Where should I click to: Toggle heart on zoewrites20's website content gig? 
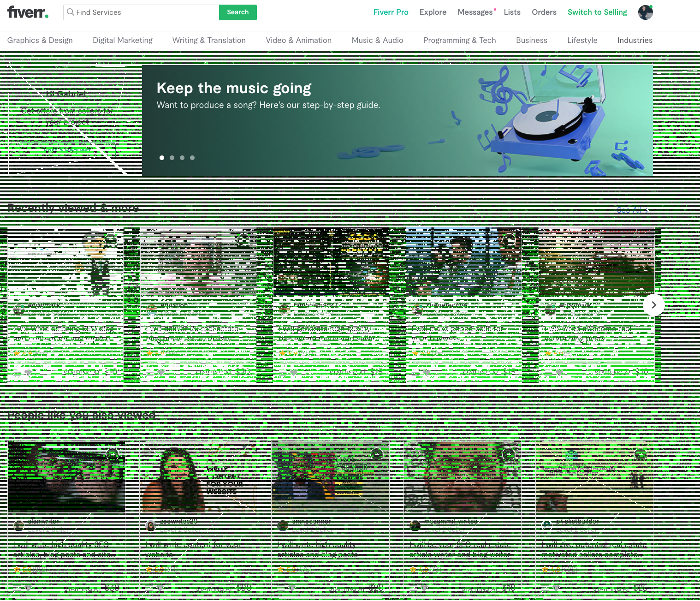point(160,588)
